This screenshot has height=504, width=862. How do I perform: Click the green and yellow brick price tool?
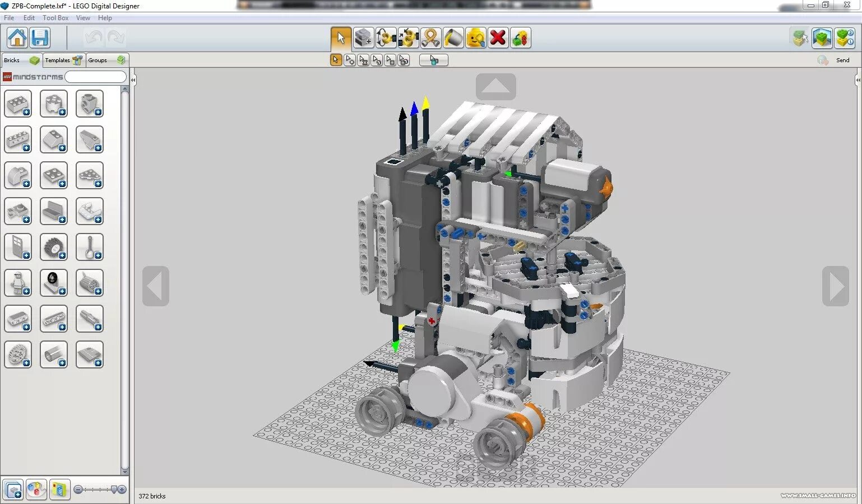[x=521, y=38]
